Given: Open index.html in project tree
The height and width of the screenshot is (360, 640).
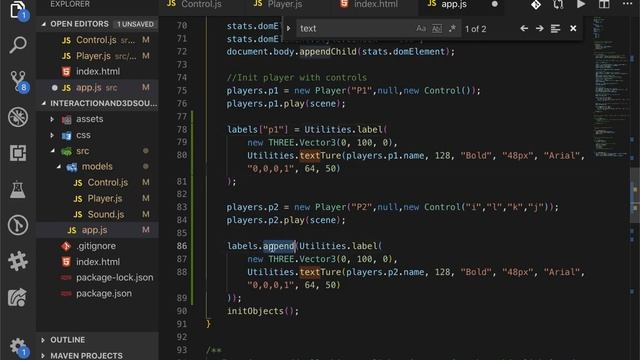Looking at the screenshot, I should click(x=98, y=262).
